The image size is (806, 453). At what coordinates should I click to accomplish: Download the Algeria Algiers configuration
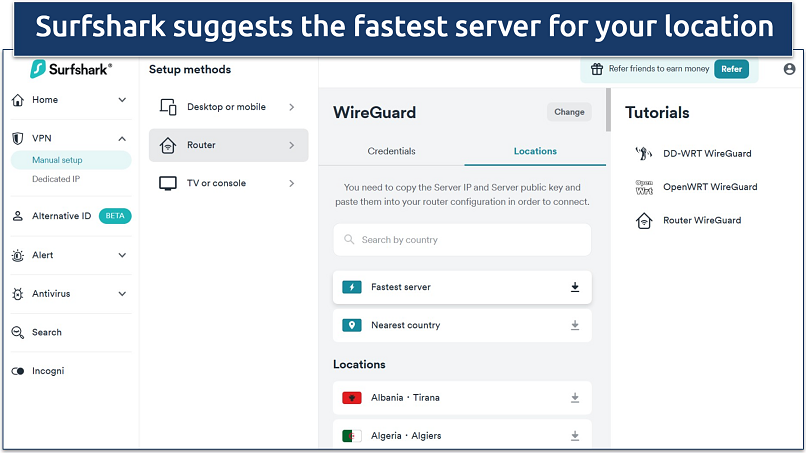click(575, 436)
